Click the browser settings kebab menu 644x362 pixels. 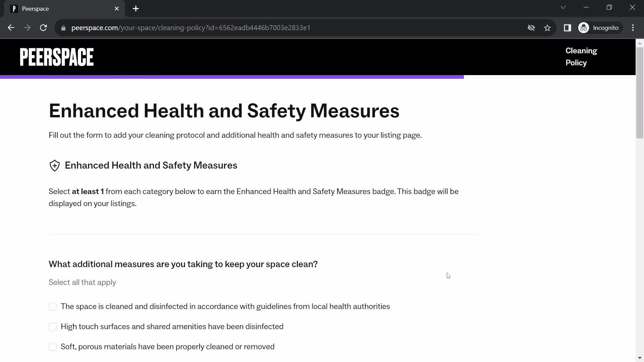633,27
